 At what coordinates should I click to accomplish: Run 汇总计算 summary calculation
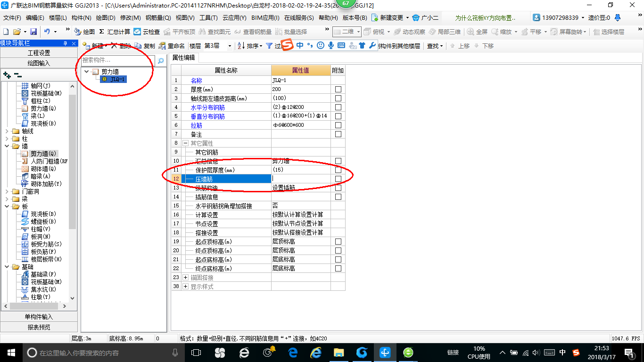coord(115,32)
